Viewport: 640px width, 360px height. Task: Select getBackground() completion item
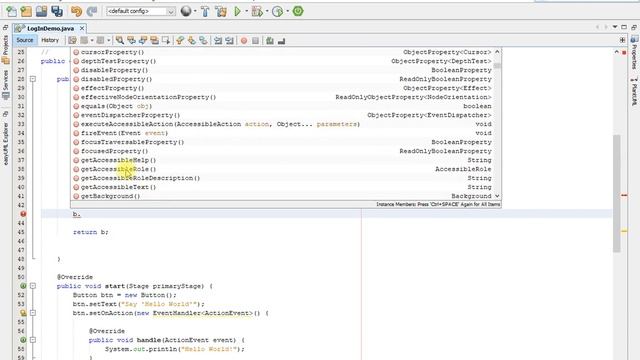coord(282,196)
